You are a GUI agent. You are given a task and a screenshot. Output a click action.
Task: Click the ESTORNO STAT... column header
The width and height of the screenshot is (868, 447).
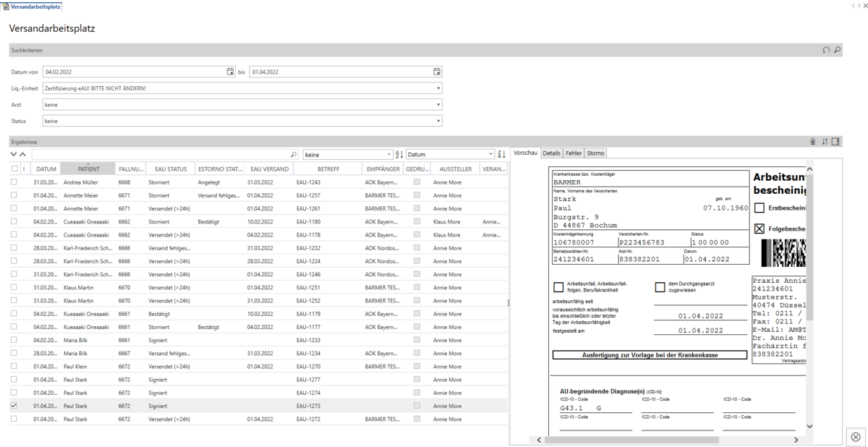(x=220, y=169)
